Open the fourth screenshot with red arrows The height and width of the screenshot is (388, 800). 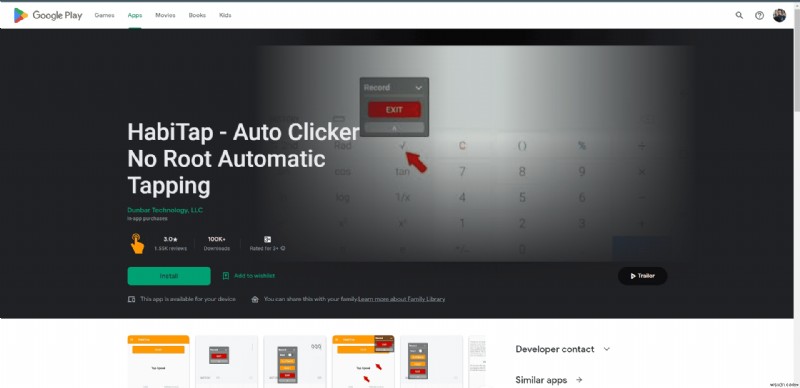[363, 361]
